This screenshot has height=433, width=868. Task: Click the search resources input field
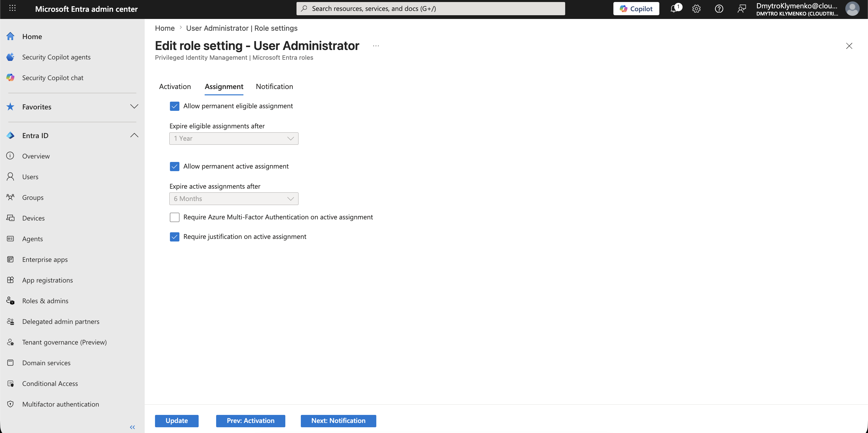(x=431, y=9)
